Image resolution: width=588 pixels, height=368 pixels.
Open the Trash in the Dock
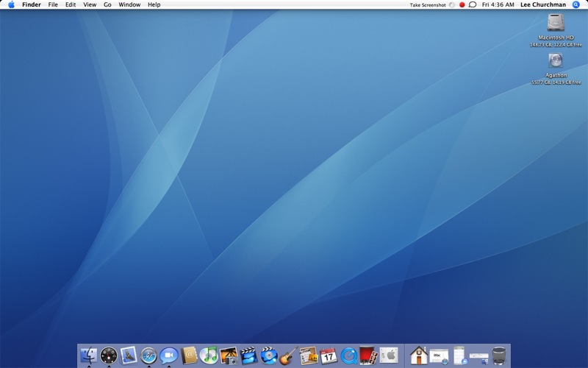[x=499, y=355]
